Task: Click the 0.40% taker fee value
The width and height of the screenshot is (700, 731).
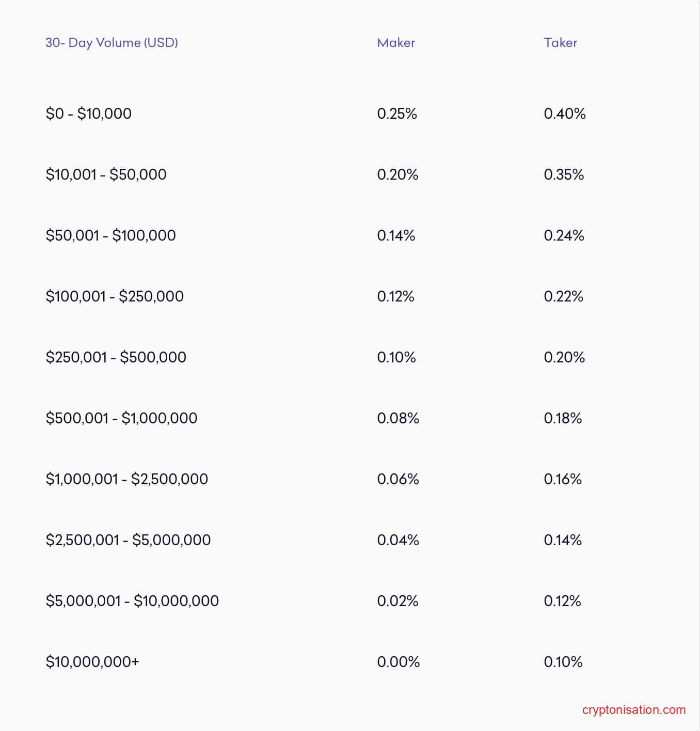Action: point(565,114)
